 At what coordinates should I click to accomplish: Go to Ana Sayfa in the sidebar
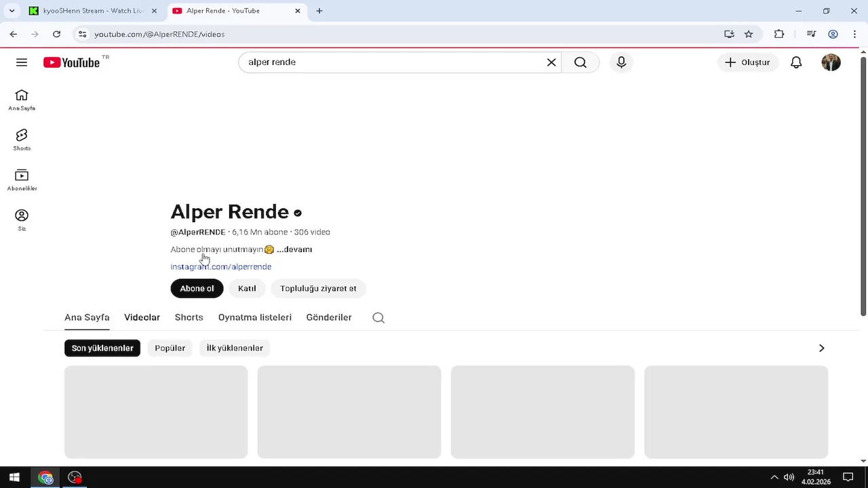(22, 100)
